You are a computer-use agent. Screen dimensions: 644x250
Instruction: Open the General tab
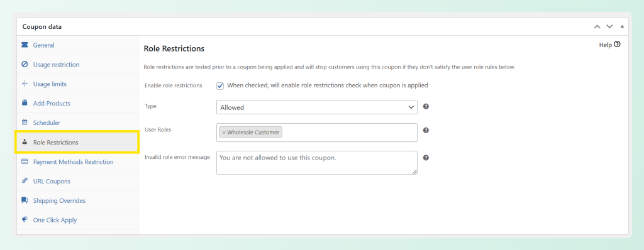tap(77, 45)
